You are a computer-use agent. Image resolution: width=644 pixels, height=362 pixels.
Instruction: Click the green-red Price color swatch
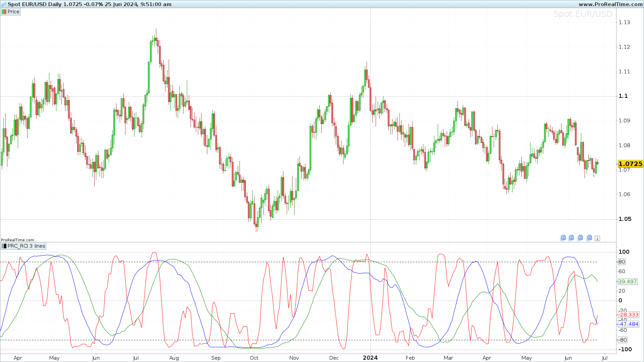[4, 12]
